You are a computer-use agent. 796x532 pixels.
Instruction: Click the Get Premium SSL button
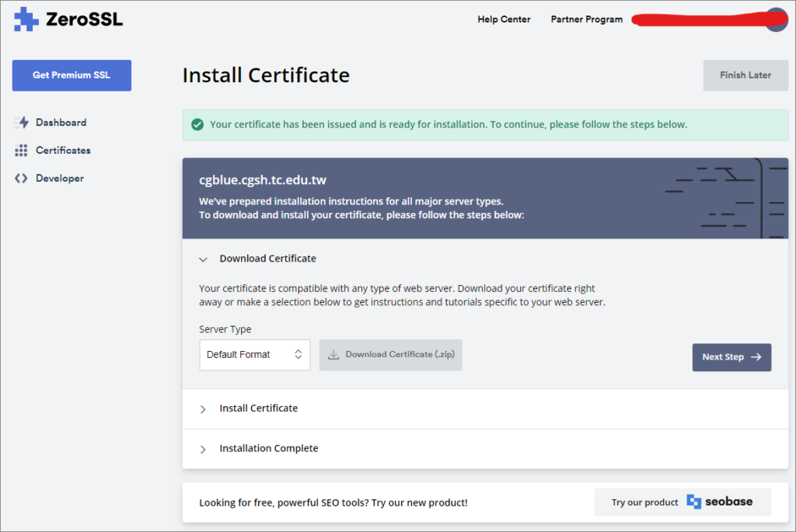(x=72, y=75)
